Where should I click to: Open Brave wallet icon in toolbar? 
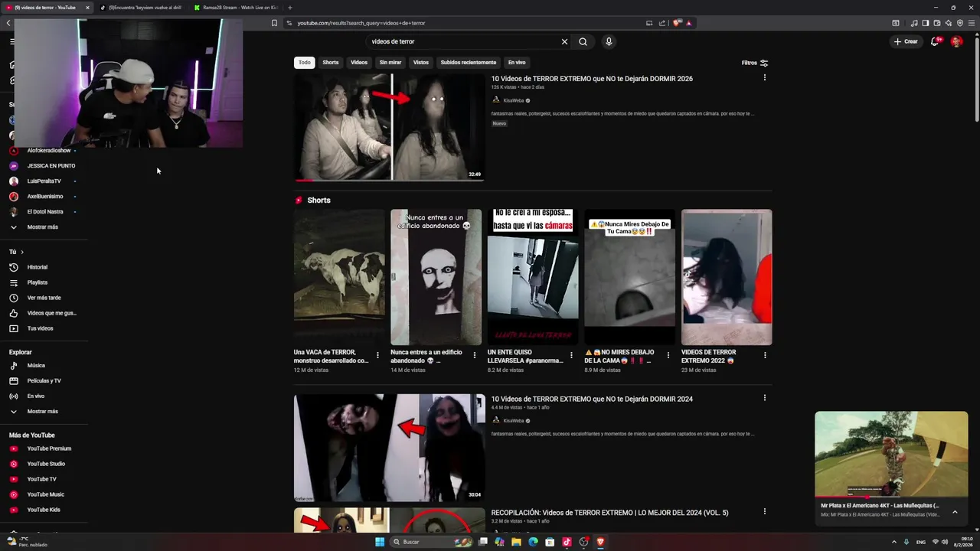click(x=936, y=23)
